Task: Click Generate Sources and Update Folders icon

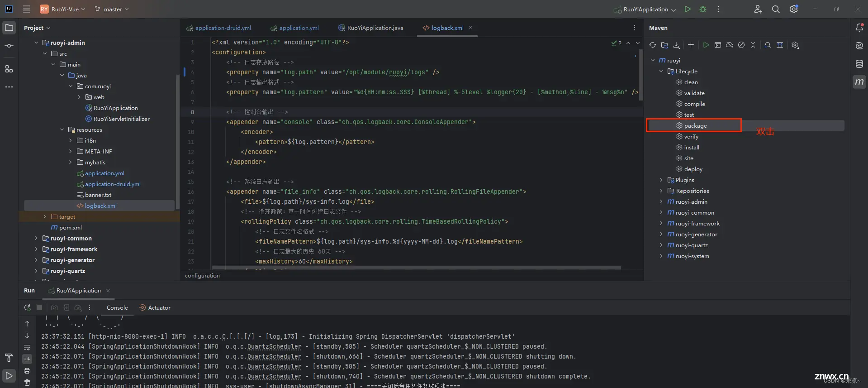Action: [x=664, y=45]
